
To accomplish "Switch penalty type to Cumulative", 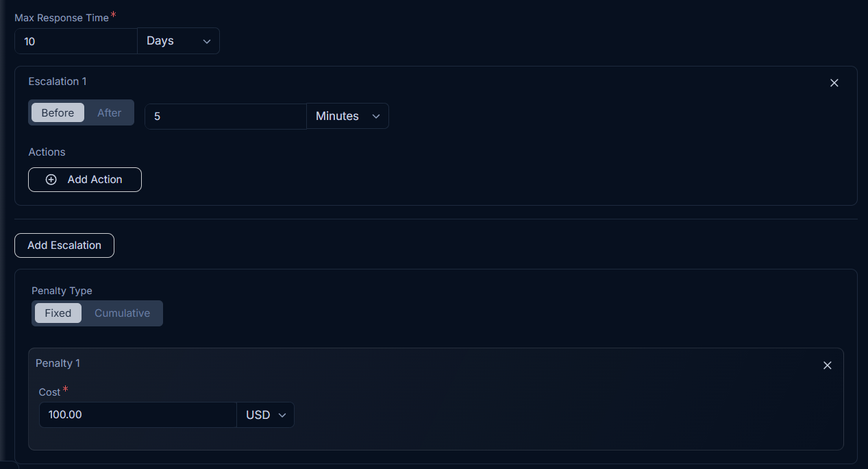I will point(122,313).
